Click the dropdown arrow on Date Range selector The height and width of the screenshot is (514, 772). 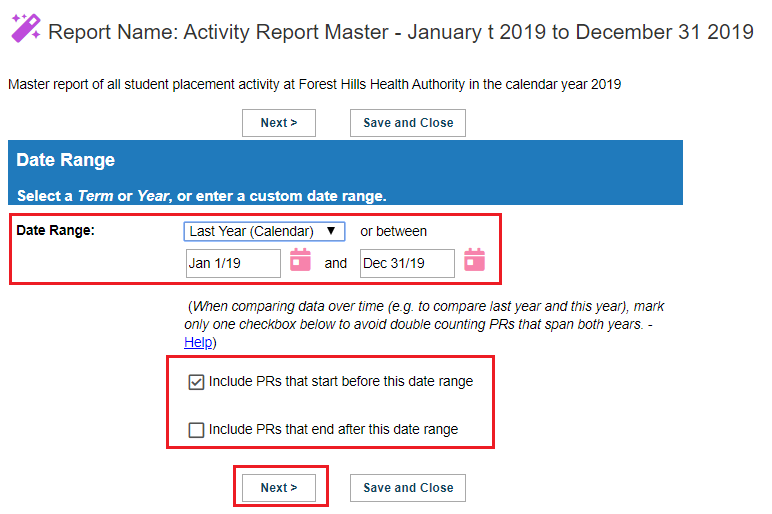click(331, 231)
